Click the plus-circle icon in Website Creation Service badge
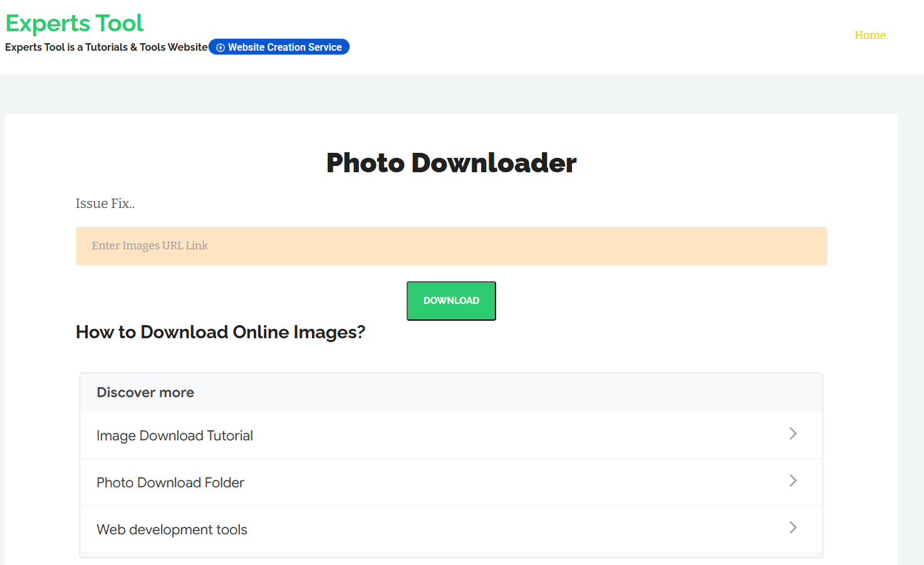 [220, 47]
